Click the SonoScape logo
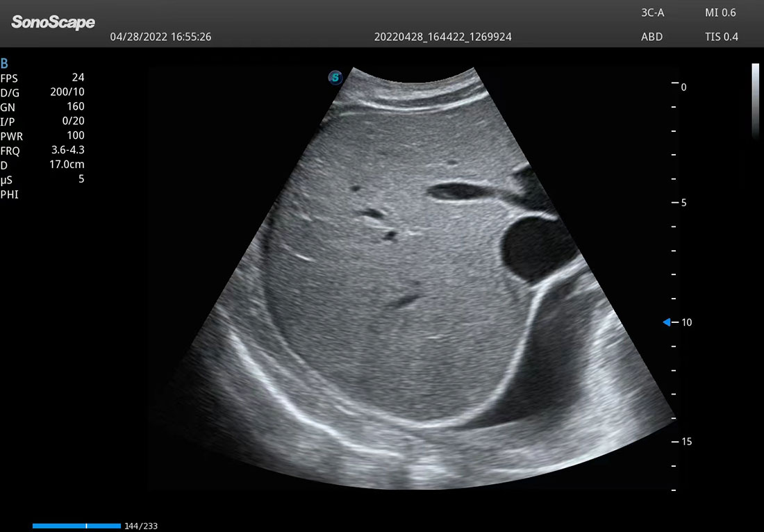The height and width of the screenshot is (532, 764). coord(53,22)
